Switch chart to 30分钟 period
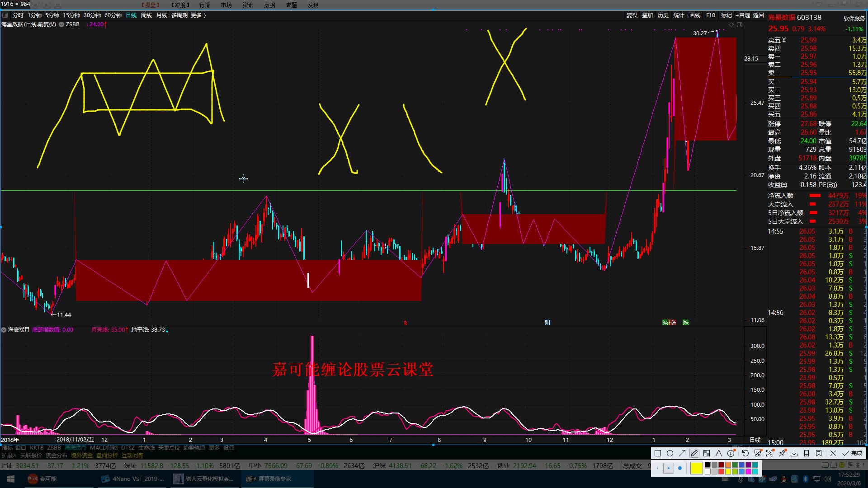 click(92, 15)
